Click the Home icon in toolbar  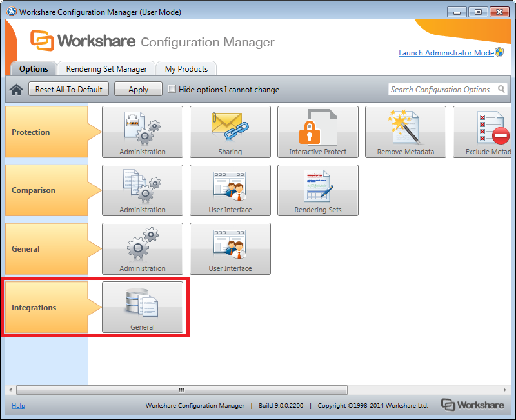pyautogui.click(x=16, y=89)
